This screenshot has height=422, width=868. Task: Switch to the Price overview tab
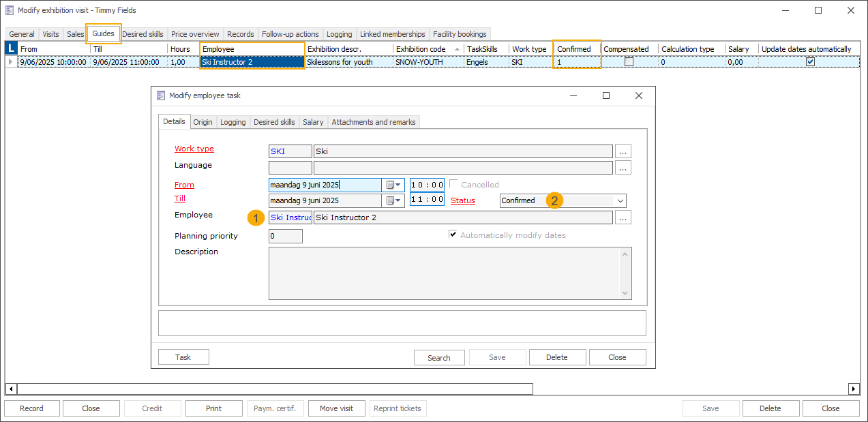(195, 34)
